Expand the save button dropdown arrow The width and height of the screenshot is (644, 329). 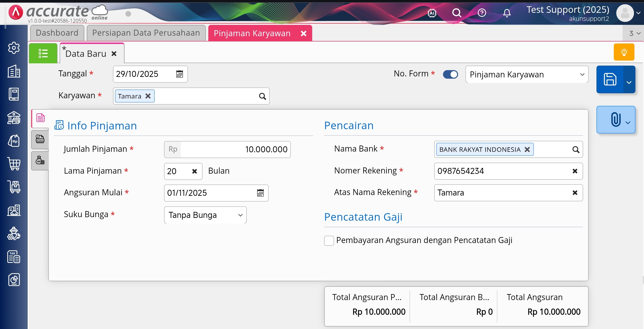pyautogui.click(x=629, y=82)
